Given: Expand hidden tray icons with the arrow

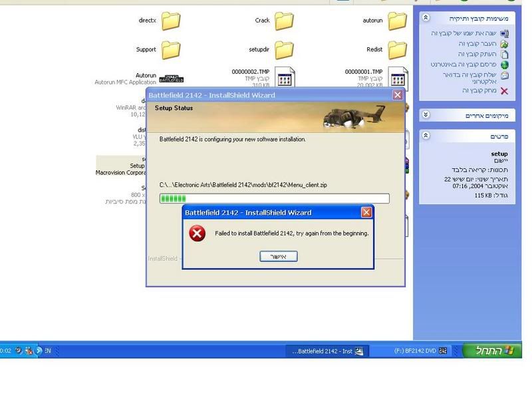Looking at the screenshot, I should (x=39, y=350).
